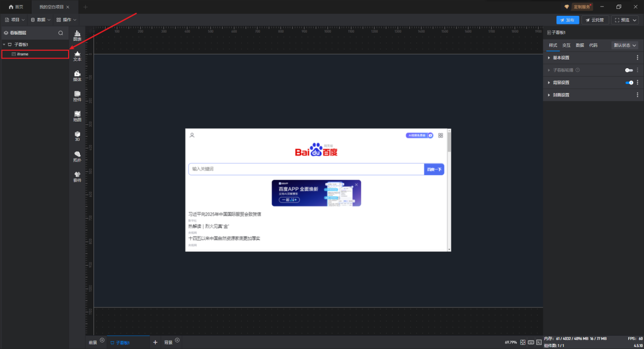Click the 69.79% zoom value
Screen dimensions: 644x349
click(x=510, y=342)
